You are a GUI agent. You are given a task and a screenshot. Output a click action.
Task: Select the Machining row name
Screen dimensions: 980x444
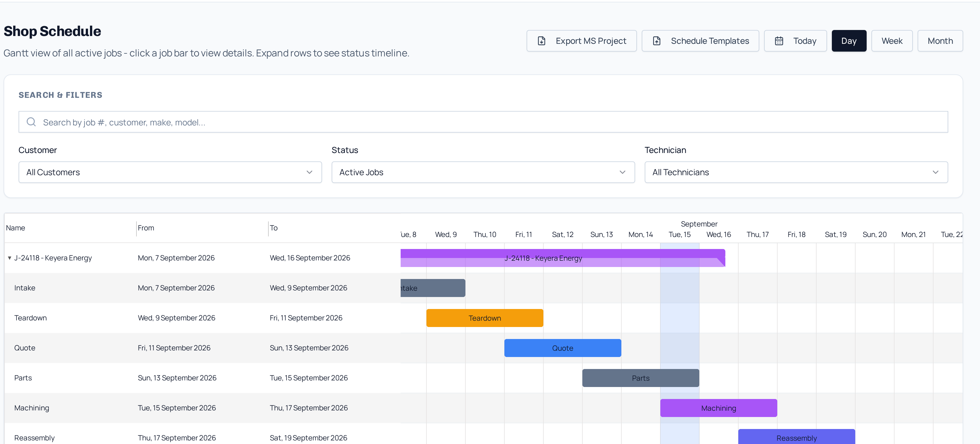31,408
